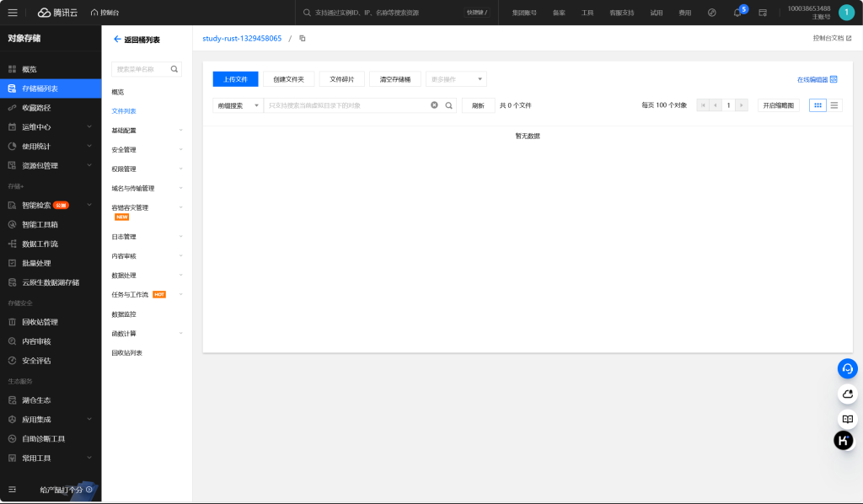This screenshot has height=504, width=863.
Task: Open the hamburger menu next to Tencent Cloud logo
Action: (x=12, y=13)
